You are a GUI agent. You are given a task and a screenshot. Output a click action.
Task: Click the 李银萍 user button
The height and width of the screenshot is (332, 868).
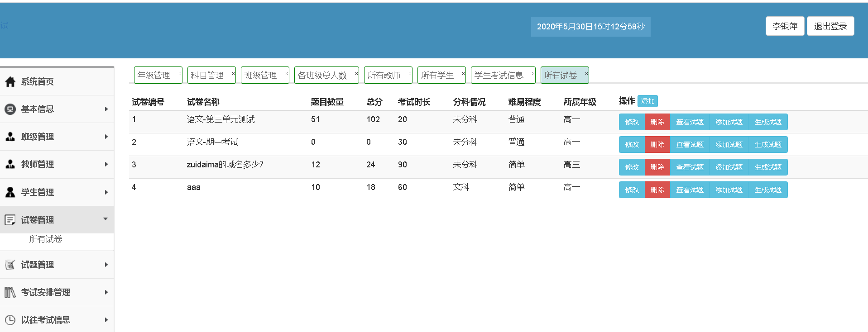tap(785, 26)
